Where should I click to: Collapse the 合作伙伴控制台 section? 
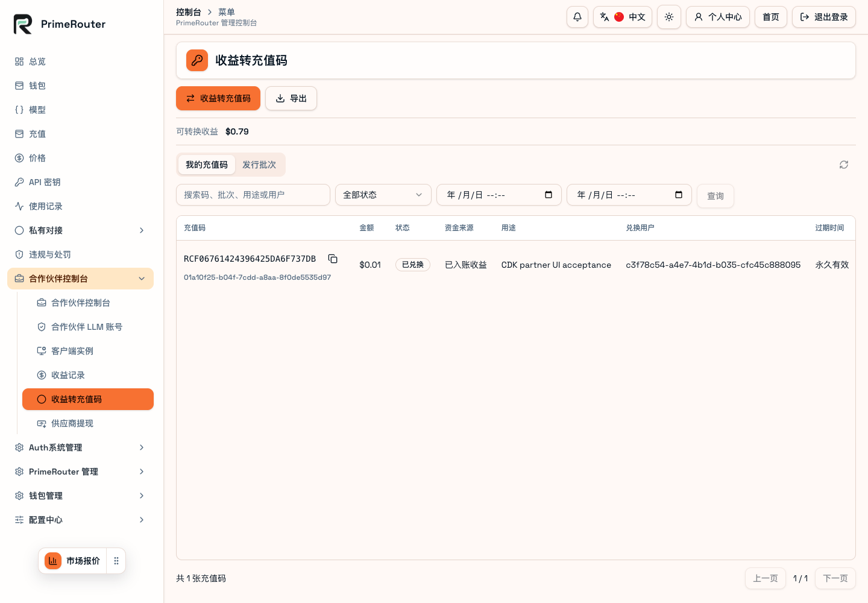81,279
